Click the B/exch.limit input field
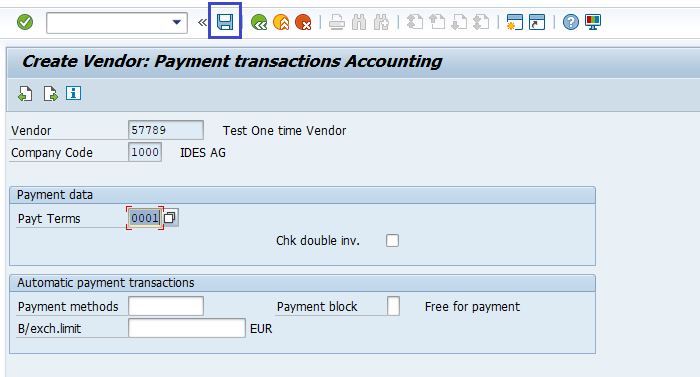Screen dimensions: 700x377 click(187, 328)
